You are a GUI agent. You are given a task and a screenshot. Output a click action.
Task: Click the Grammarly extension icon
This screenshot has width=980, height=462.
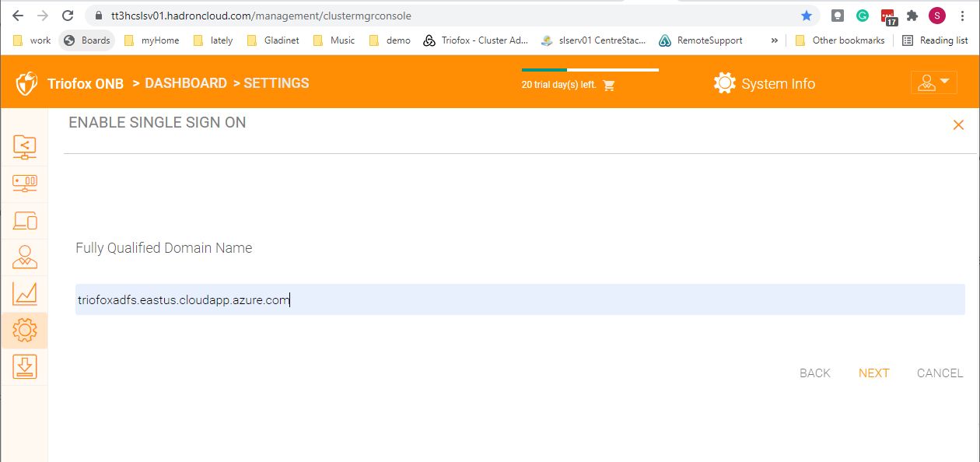point(863,16)
